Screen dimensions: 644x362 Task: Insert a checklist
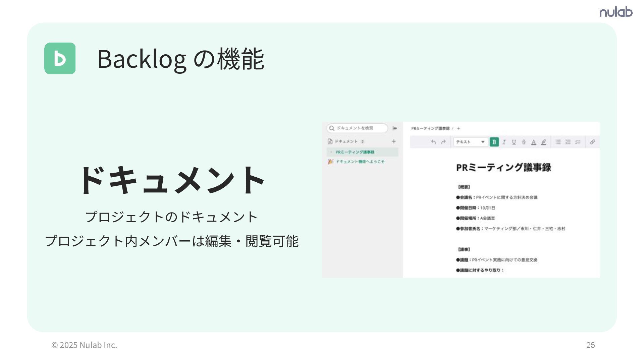pos(578,142)
